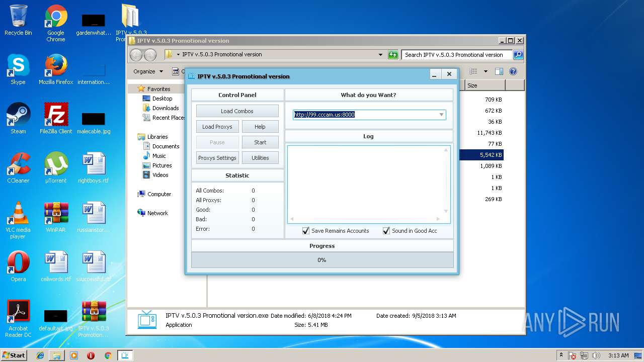Viewport: 644px width, 362px height.
Task: Click the taskbar clock 3:13 AM
Action: [x=618, y=355]
